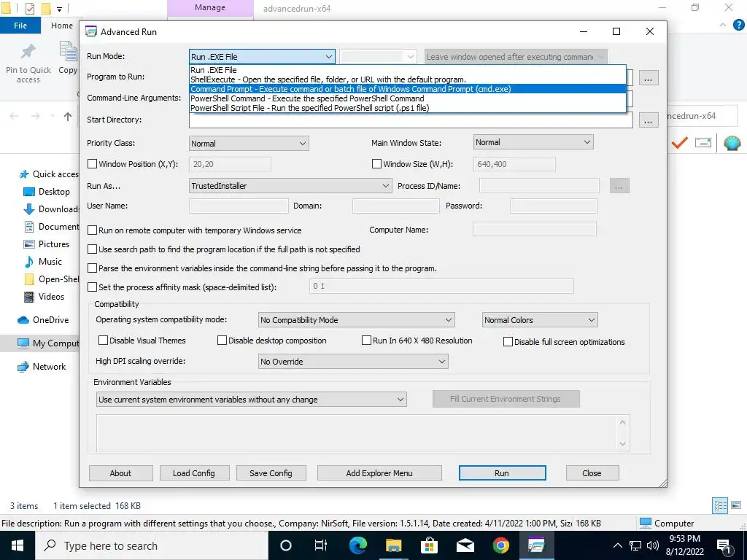The width and height of the screenshot is (747, 560).
Task: Click Add Explorer Menu button
Action: coord(379,472)
